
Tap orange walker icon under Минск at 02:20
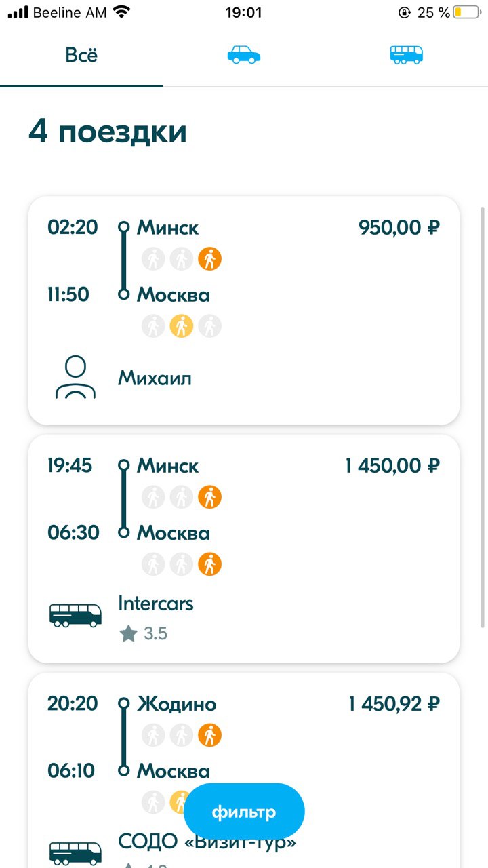[x=210, y=259]
